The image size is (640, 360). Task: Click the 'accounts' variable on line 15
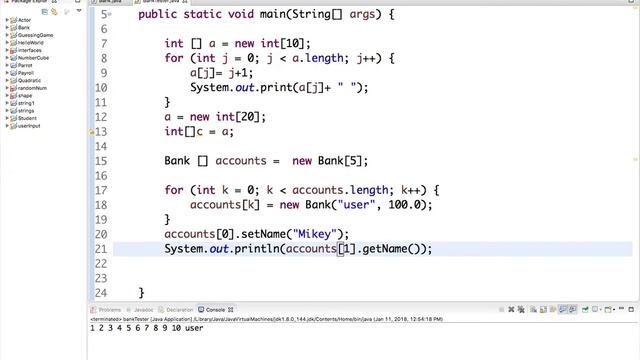[x=241, y=161]
